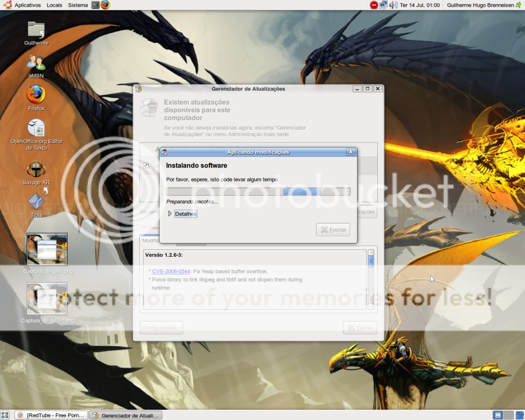
Task: Switch to the second workspace in the pager
Action: tap(508, 415)
